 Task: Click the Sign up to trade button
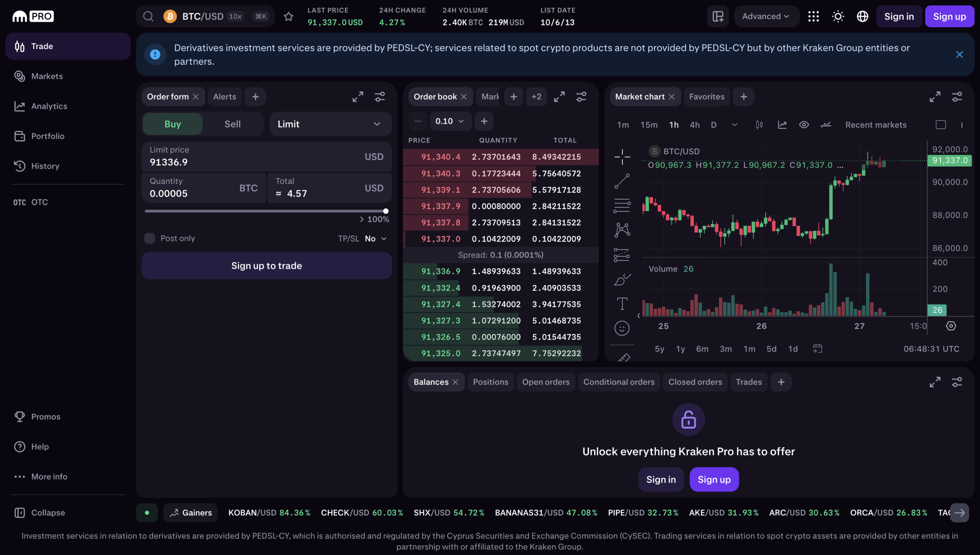tap(266, 265)
